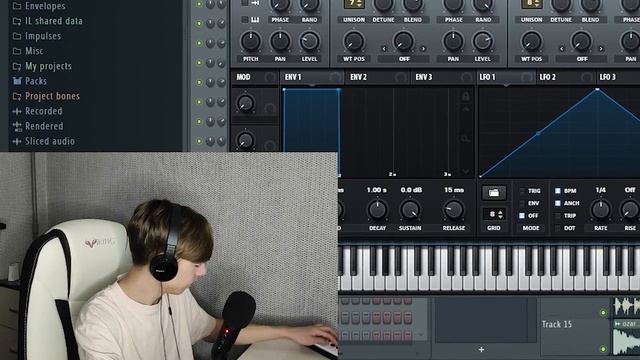The width and height of the screenshot is (640, 360).
Task: Grab the MOD tab modulation source icon
Action: click(x=269, y=77)
